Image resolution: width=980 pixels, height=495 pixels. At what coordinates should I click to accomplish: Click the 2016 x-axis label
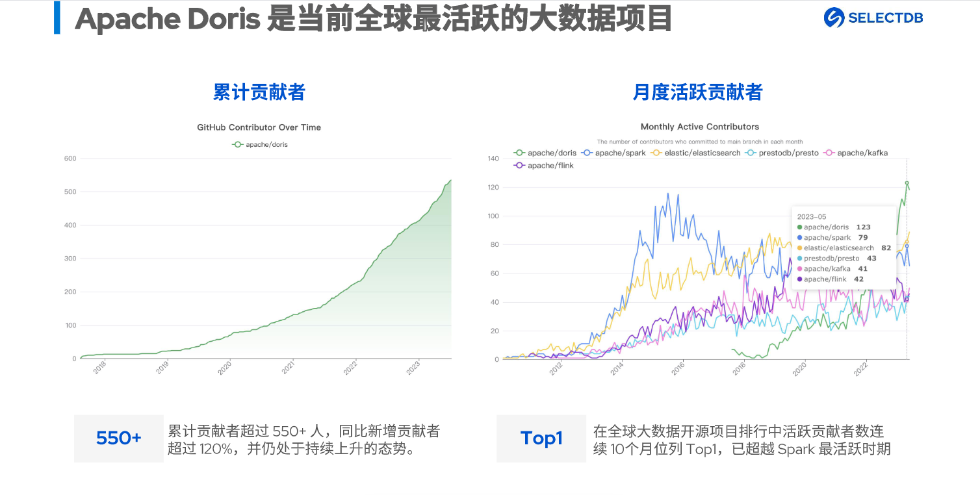[x=678, y=369]
